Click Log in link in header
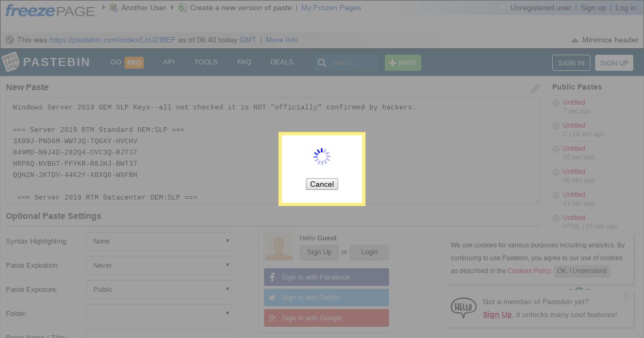 [626, 8]
